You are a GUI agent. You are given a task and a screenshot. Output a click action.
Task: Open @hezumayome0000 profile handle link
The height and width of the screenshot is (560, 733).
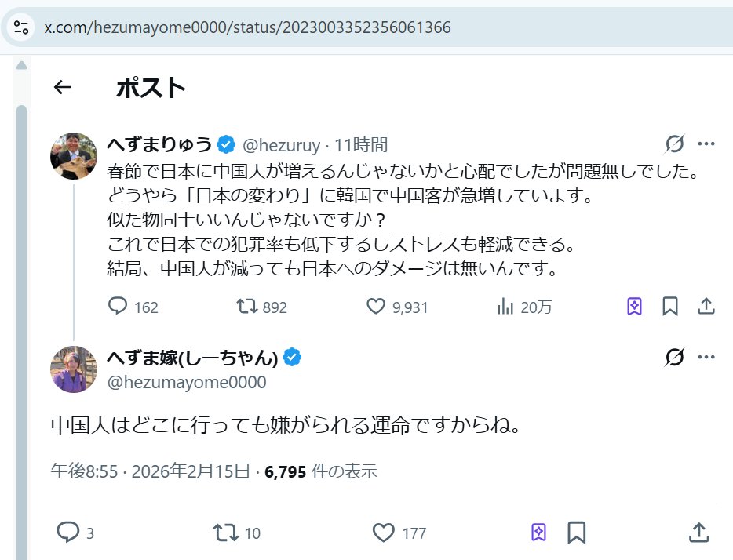tap(186, 383)
